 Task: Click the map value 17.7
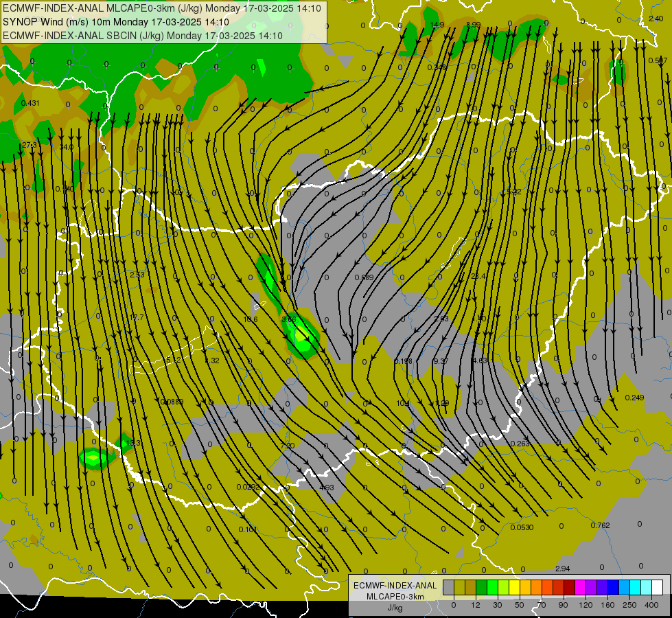tap(137, 317)
